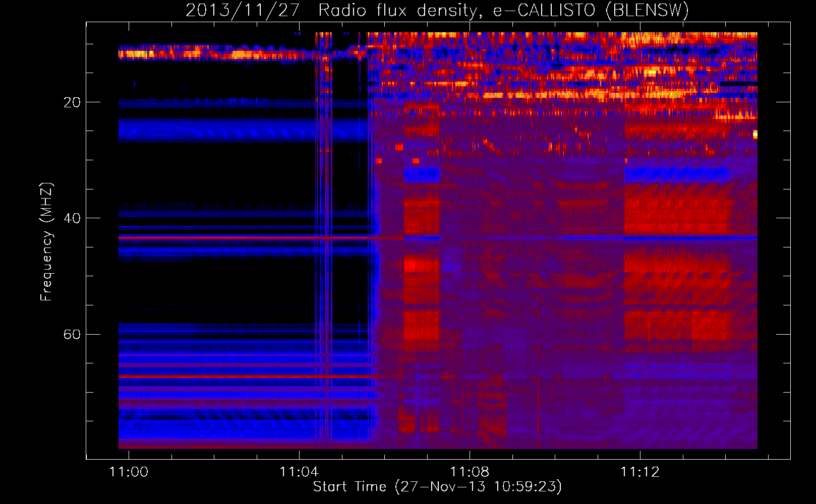Click the 11:12 time tick label
This screenshot has height=504, width=816.
640,472
